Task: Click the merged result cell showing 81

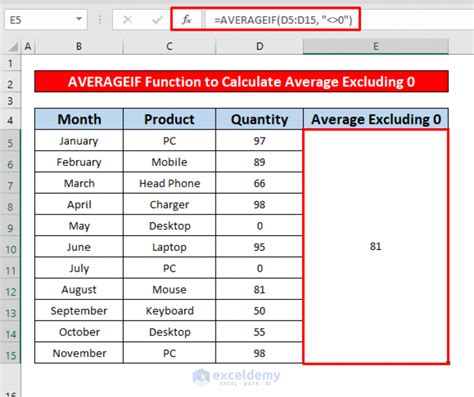Action: [x=376, y=246]
